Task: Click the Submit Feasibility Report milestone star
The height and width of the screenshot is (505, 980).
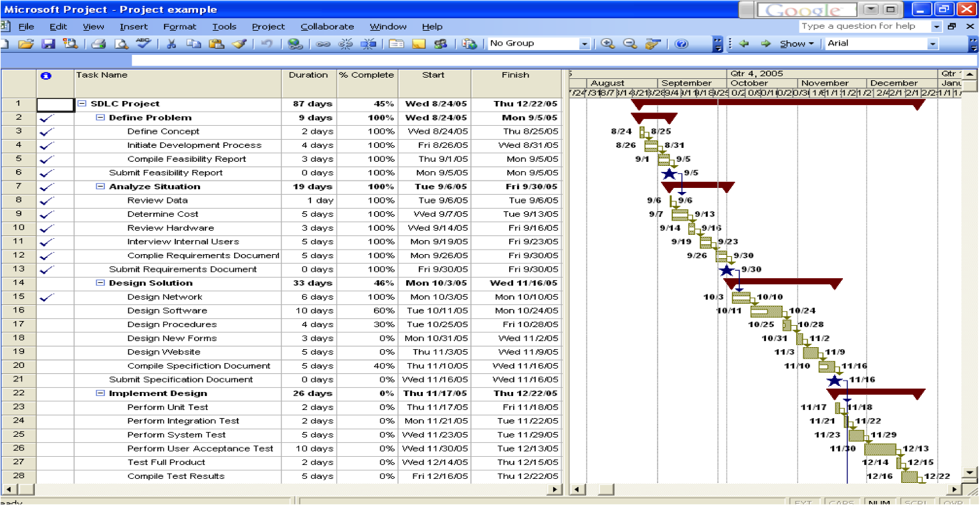Action: [668, 173]
